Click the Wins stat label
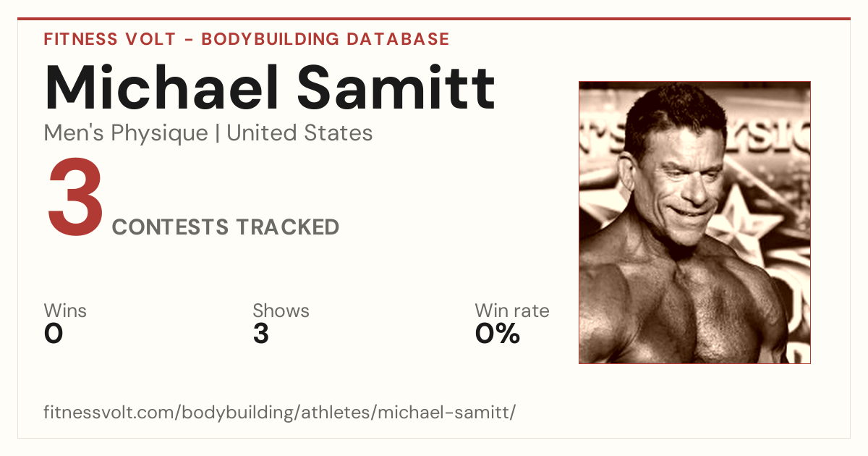Screen dimensions: 868x456 [65, 311]
